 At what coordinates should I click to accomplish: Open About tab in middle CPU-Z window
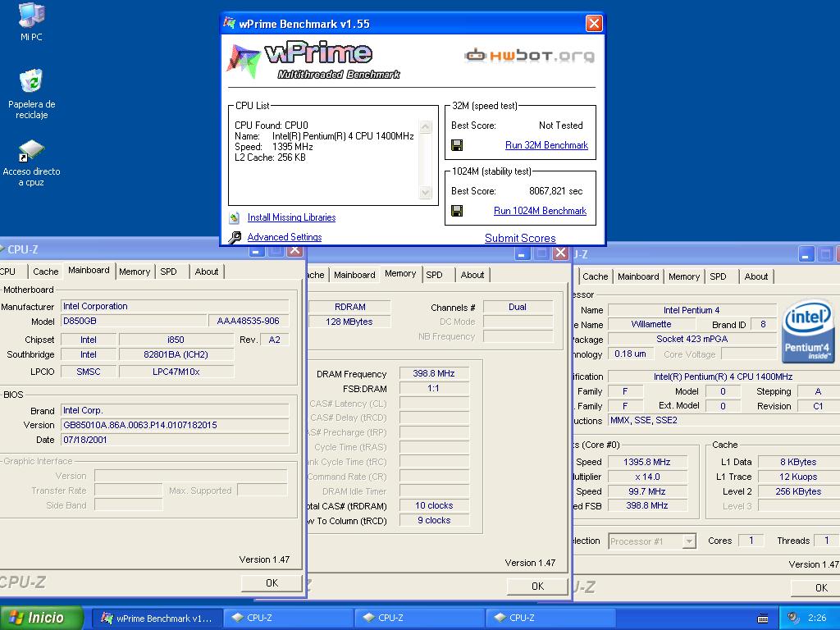click(472, 275)
